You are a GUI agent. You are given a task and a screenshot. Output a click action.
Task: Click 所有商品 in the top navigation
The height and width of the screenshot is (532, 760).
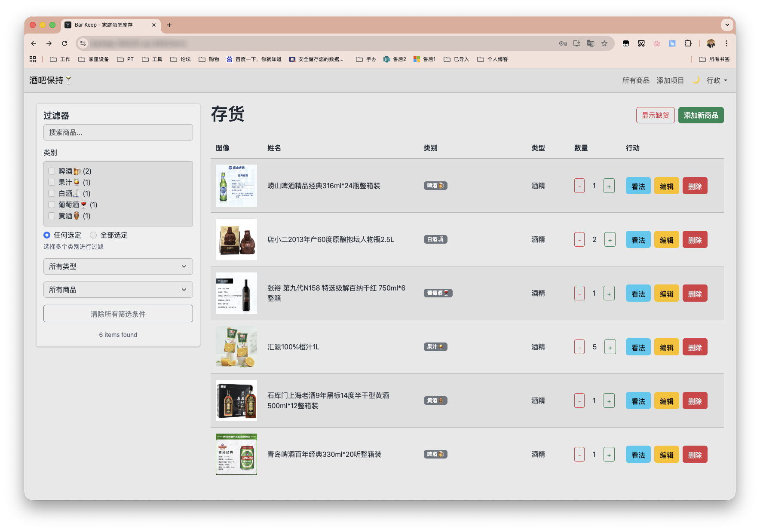click(x=637, y=80)
